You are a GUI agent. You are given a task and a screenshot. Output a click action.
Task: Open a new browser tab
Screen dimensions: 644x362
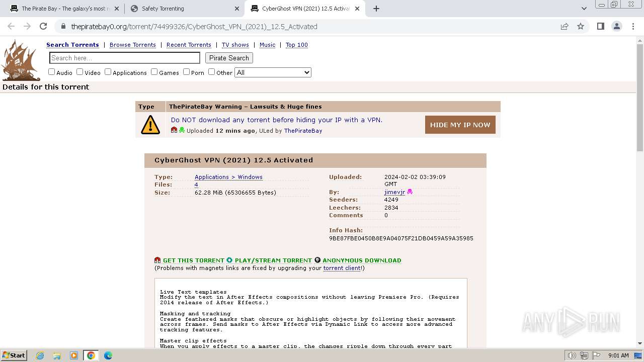point(376,9)
